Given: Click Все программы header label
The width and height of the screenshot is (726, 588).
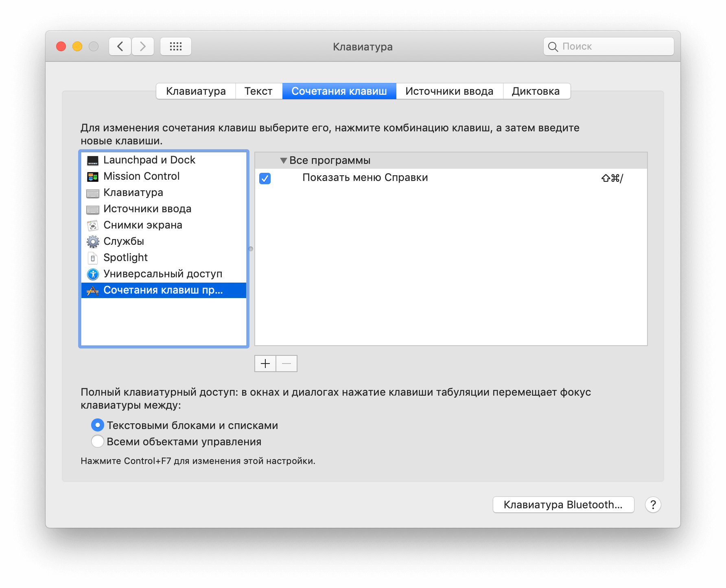Looking at the screenshot, I should click(x=330, y=161).
